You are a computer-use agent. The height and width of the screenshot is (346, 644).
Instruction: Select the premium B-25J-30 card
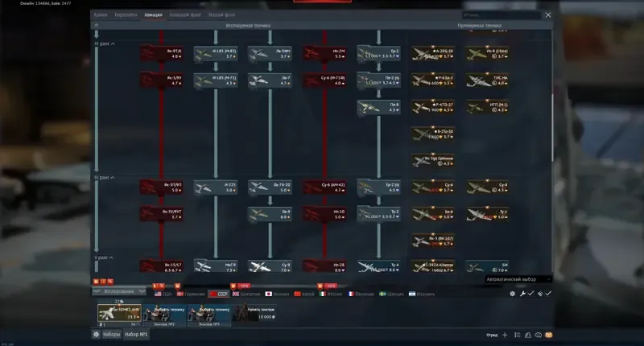click(x=433, y=134)
